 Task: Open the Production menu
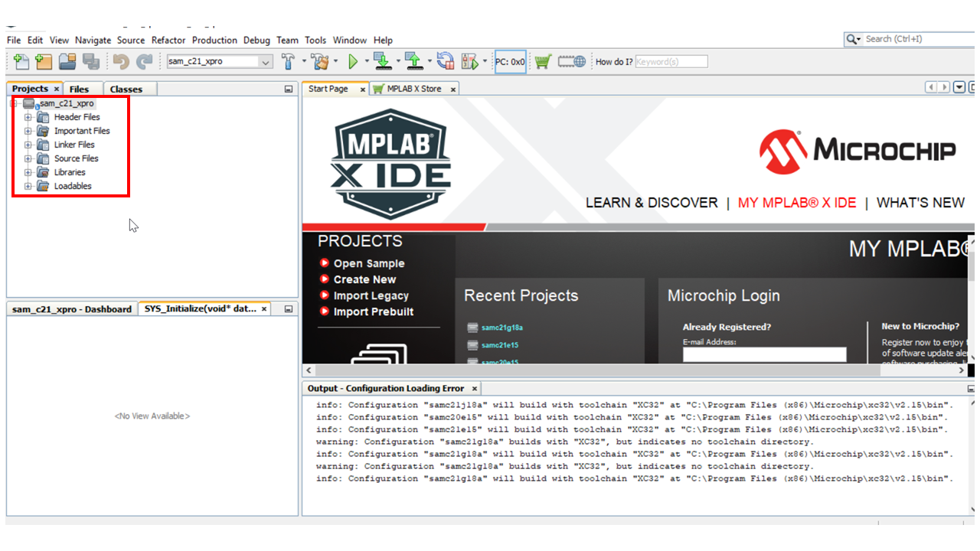[214, 40]
